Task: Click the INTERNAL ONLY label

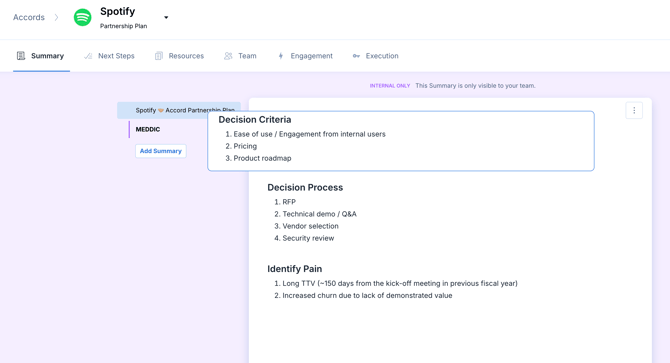Action: (390, 86)
